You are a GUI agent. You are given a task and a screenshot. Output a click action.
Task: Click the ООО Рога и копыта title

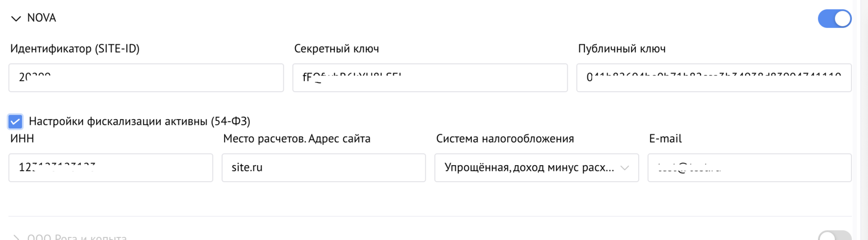point(77,237)
